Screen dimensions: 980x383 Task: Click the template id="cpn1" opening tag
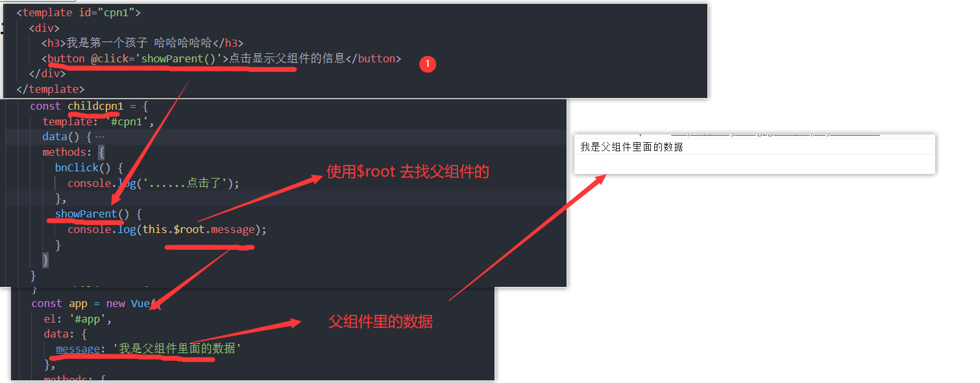click(79, 12)
